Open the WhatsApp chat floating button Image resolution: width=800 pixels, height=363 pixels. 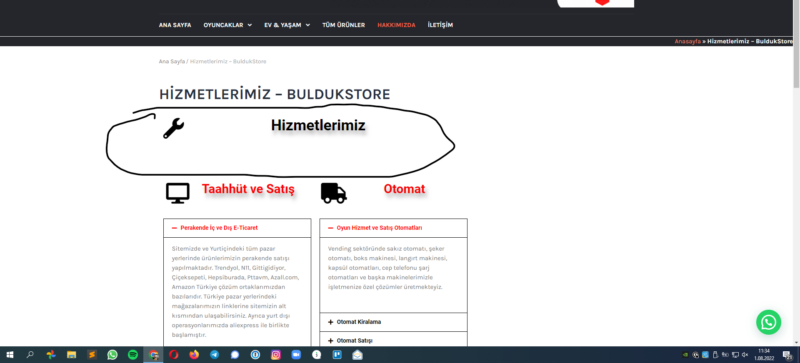[x=768, y=322]
